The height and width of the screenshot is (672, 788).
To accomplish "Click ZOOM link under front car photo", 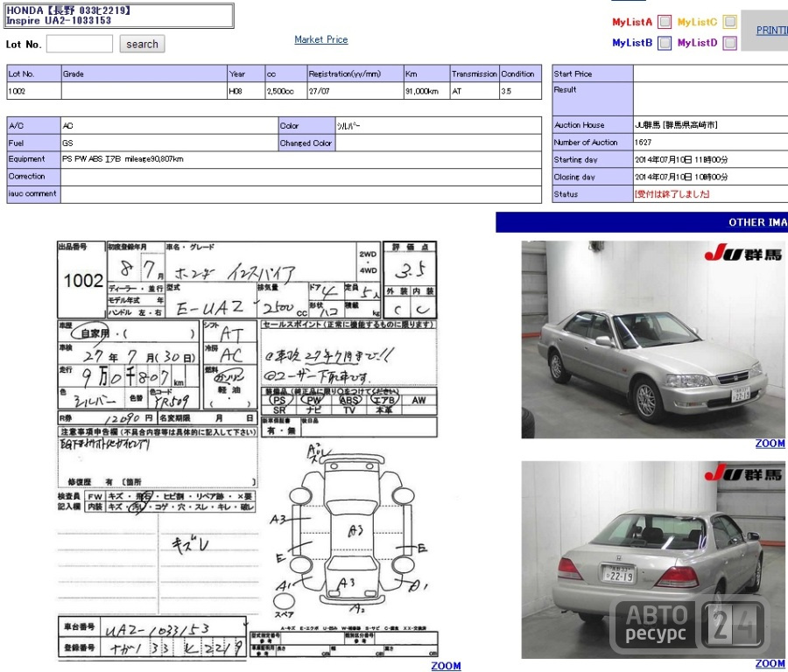I will tap(770, 444).
